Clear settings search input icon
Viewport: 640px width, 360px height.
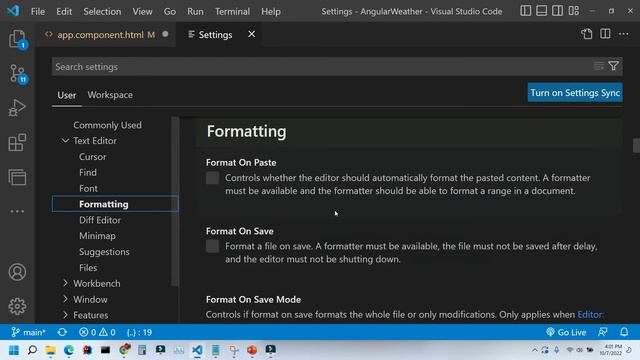pos(599,66)
